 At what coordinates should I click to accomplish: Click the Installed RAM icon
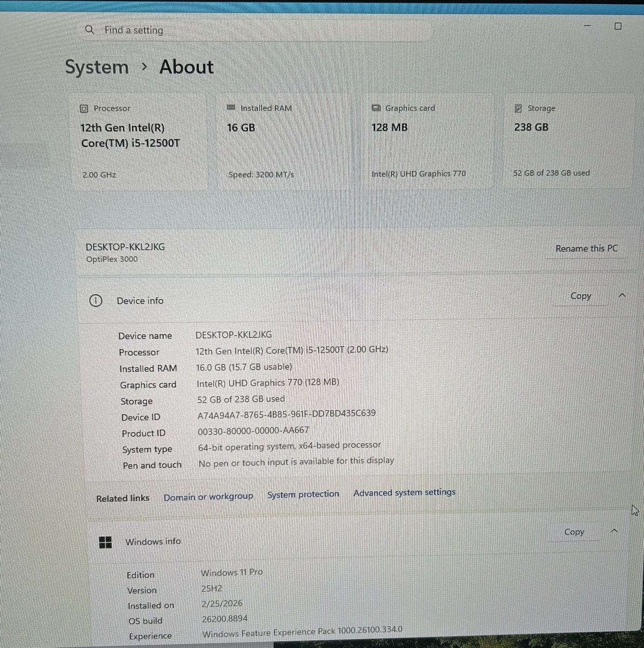231,108
